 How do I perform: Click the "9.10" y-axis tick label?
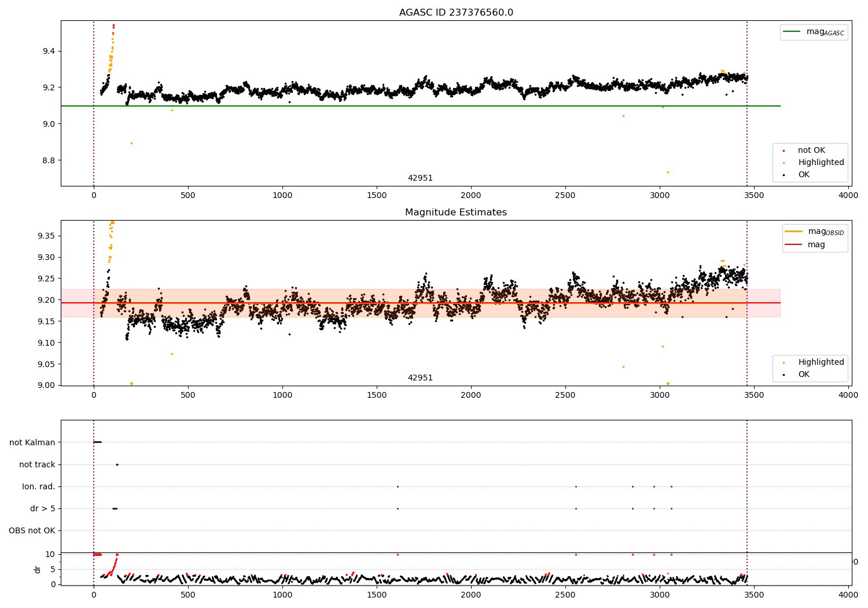pyautogui.click(x=46, y=343)
